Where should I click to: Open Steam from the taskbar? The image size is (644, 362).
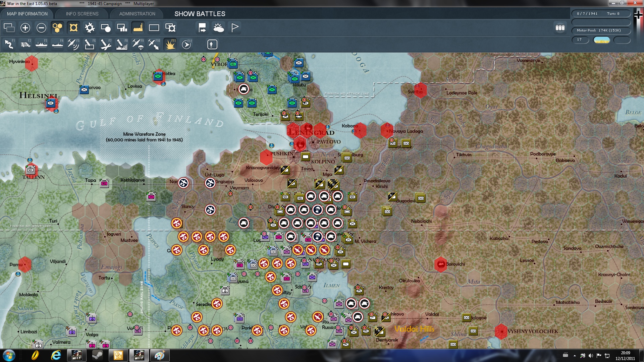click(x=97, y=355)
